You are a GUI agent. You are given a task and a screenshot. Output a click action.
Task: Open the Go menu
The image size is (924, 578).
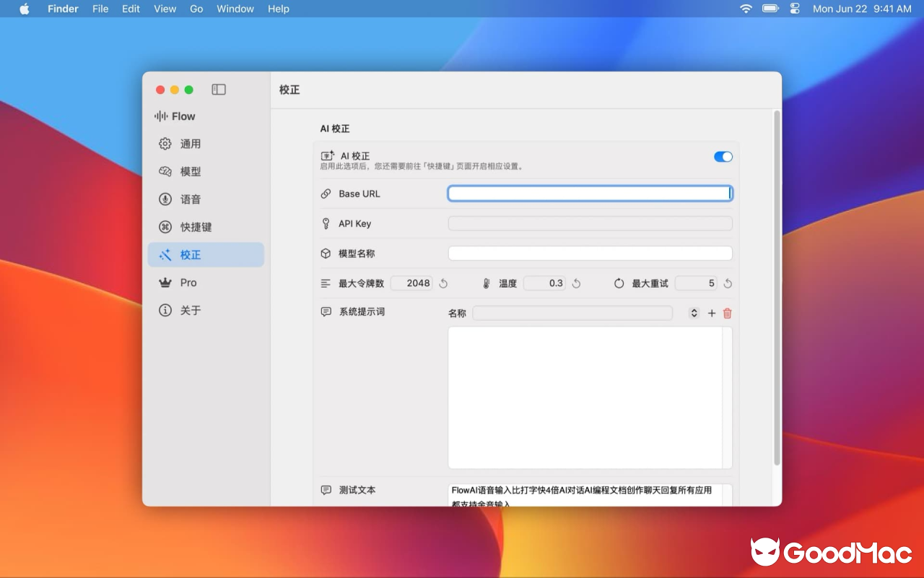pos(196,9)
